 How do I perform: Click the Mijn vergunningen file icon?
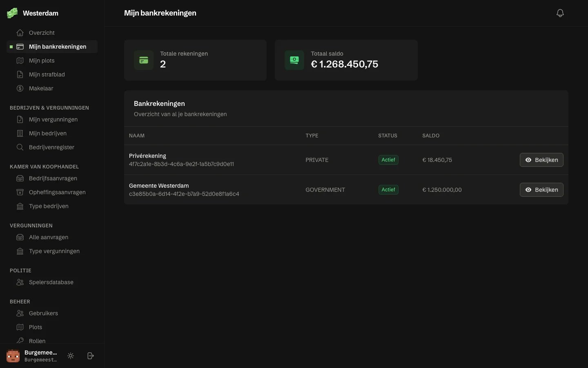pyautogui.click(x=20, y=119)
